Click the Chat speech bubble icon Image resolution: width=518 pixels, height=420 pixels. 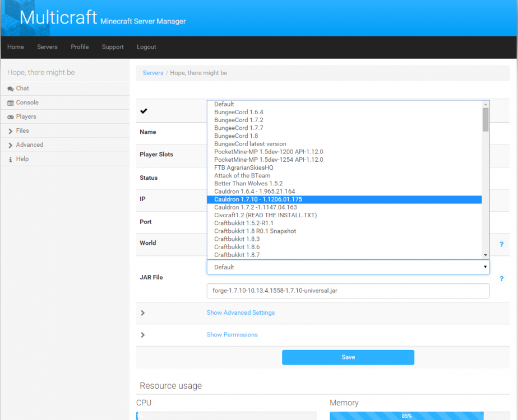point(11,88)
